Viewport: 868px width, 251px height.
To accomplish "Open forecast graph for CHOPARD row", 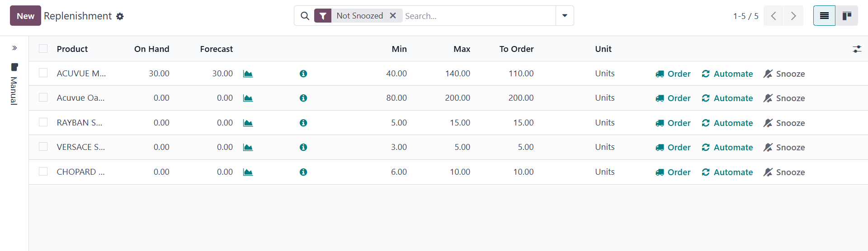I will point(248,172).
